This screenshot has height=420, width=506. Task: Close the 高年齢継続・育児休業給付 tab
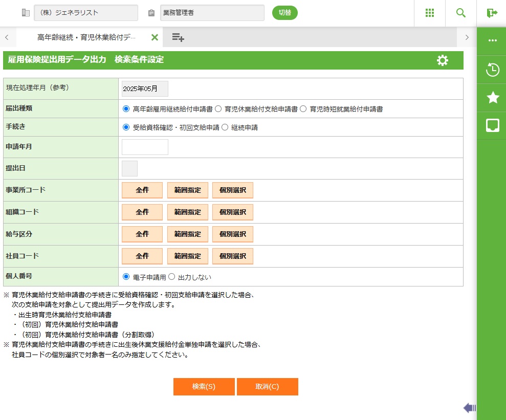point(155,37)
